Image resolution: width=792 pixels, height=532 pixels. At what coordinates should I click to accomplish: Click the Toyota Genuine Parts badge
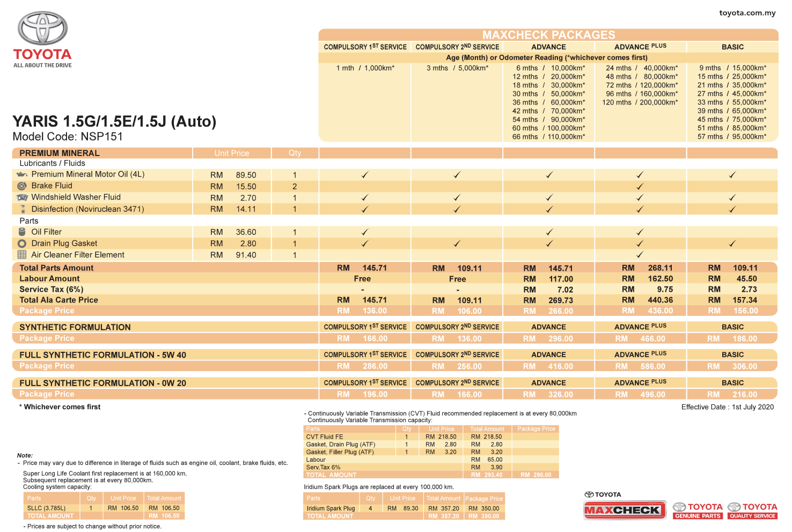pyautogui.click(x=698, y=511)
